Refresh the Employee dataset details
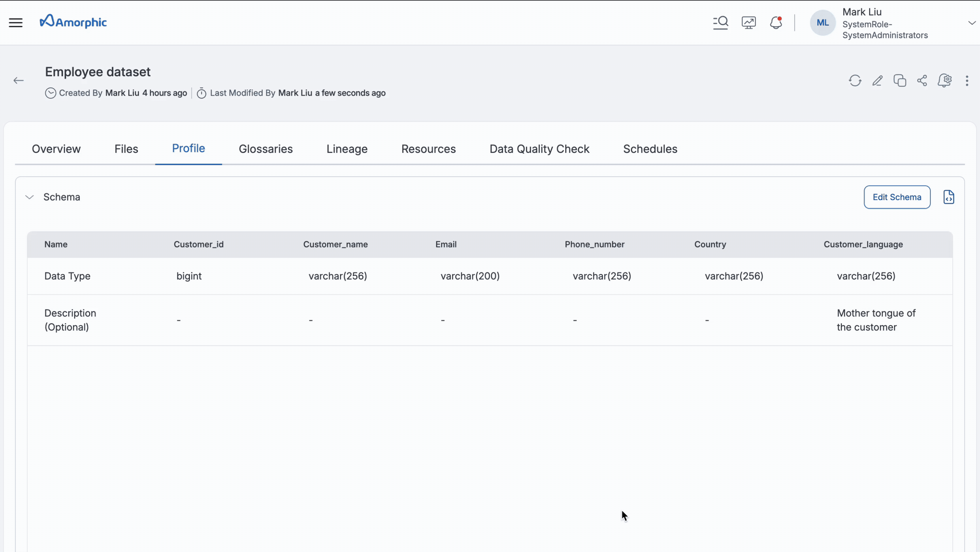The width and height of the screenshot is (980, 552). point(855,81)
